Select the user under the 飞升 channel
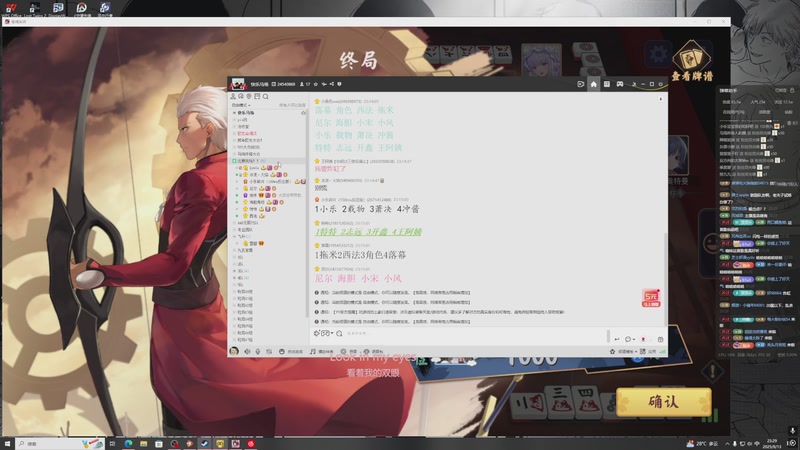Screen dimensions: 800x450 [x=254, y=243]
